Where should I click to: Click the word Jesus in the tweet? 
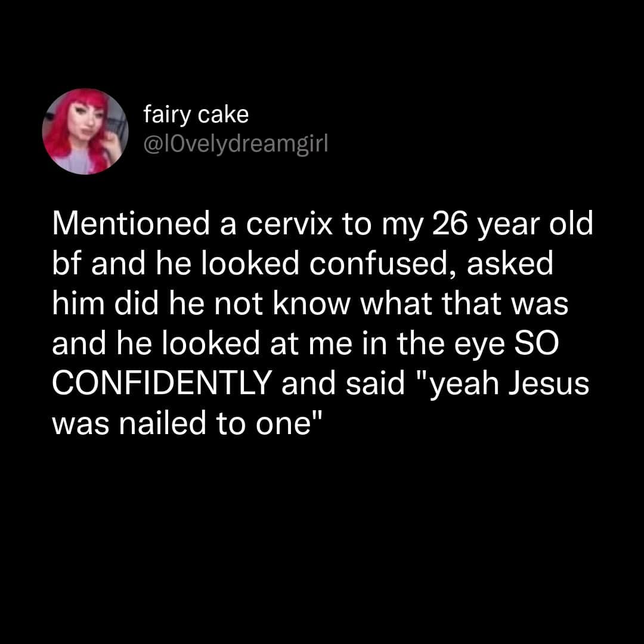point(549,383)
